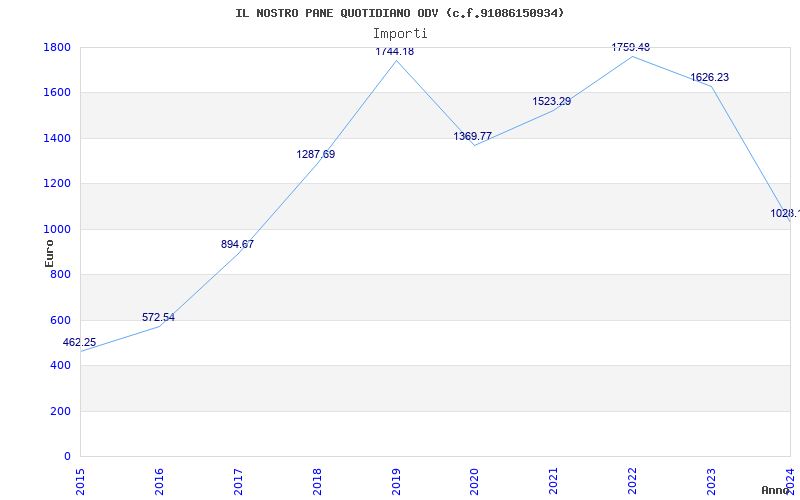
Task: Click the 2016 x-axis year label
Action: pos(159,482)
